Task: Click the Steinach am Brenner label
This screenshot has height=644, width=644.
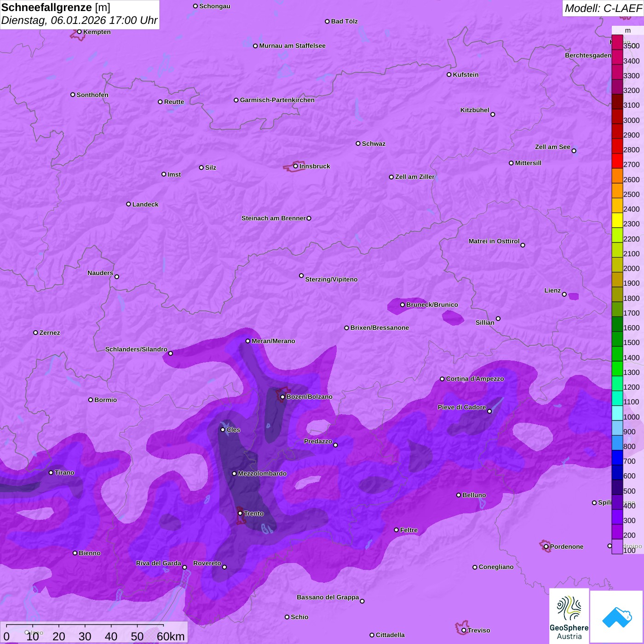Action: click(274, 218)
